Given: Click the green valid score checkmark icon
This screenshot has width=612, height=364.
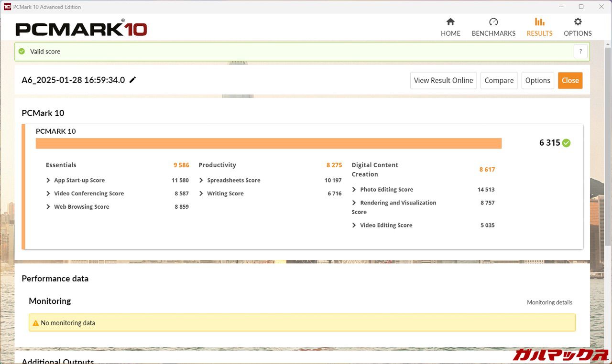Looking at the screenshot, I should (21, 52).
